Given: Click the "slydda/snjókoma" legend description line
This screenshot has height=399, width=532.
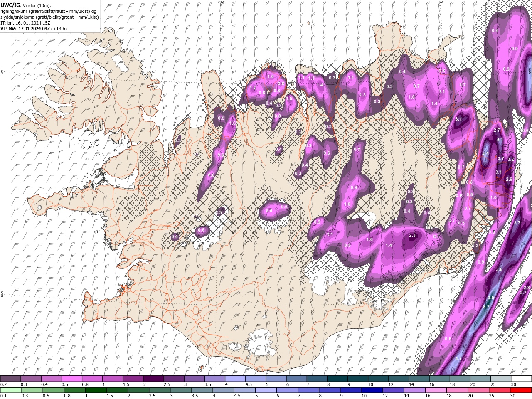Looking at the screenshot, I should pyautogui.click(x=49, y=17).
